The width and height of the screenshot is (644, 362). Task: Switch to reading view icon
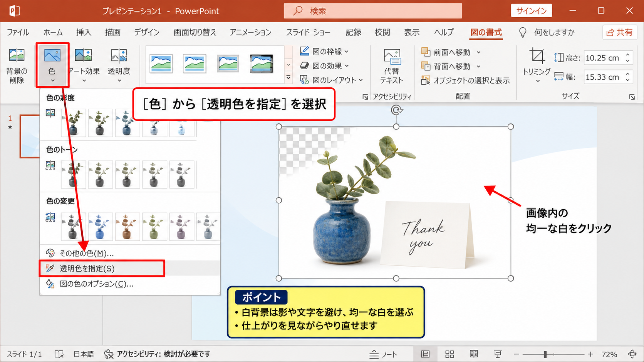click(x=474, y=354)
